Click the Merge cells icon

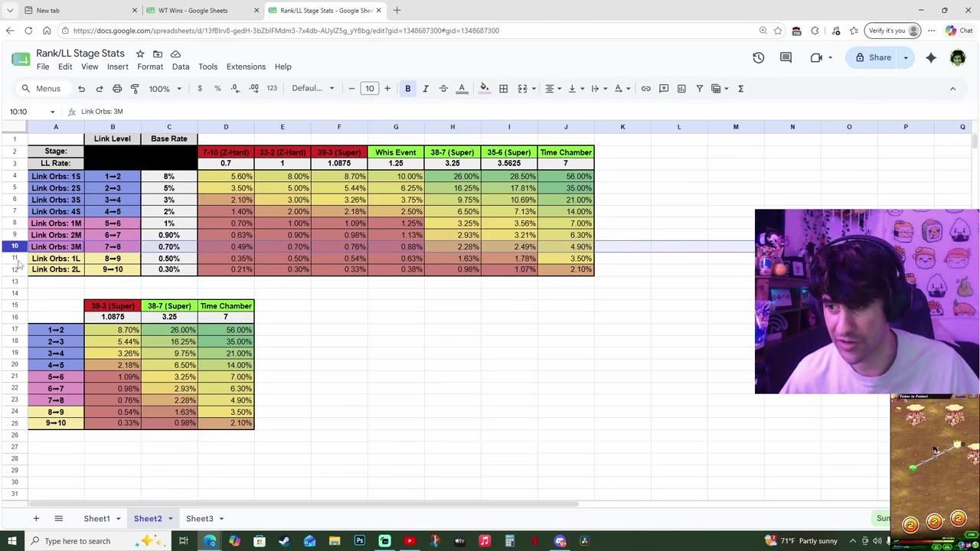pyautogui.click(x=522, y=89)
